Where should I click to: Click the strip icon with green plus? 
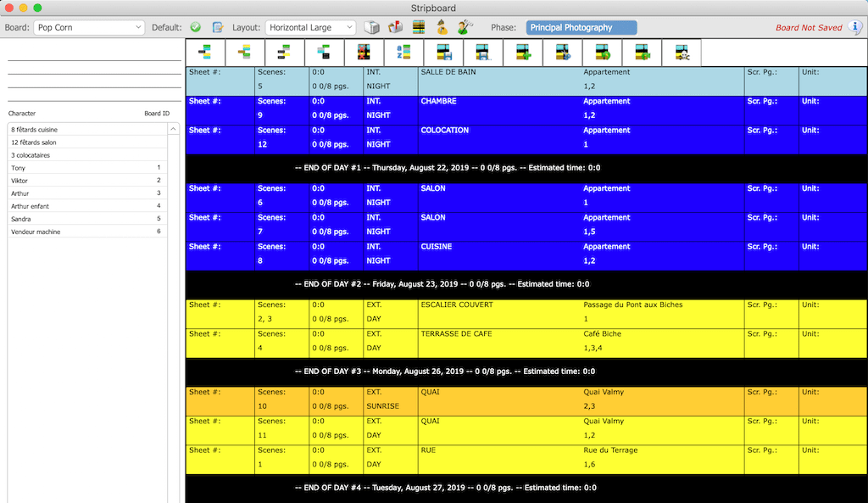tap(523, 53)
